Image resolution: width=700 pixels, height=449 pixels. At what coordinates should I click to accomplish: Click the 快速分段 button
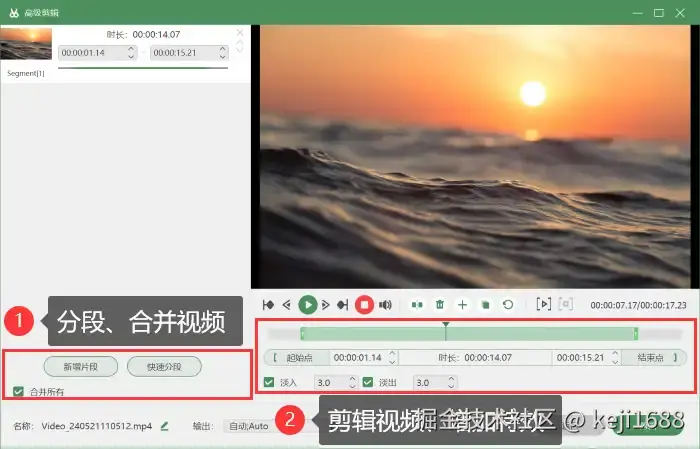(x=164, y=367)
